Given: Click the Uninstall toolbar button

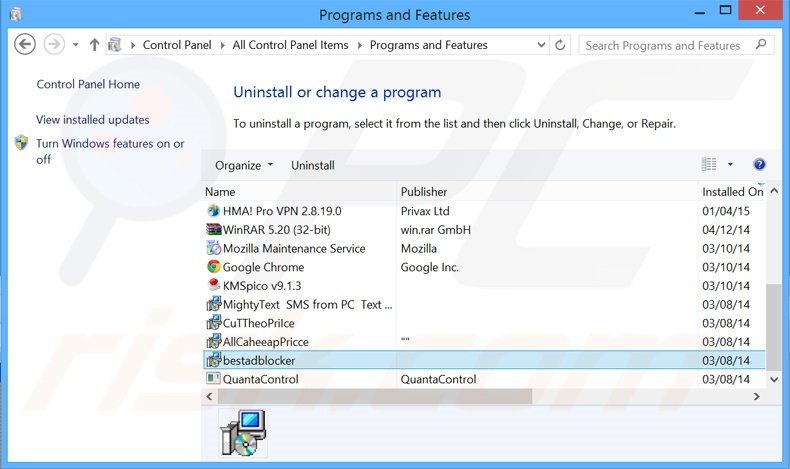Looking at the screenshot, I should pyautogui.click(x=312, y=165).
